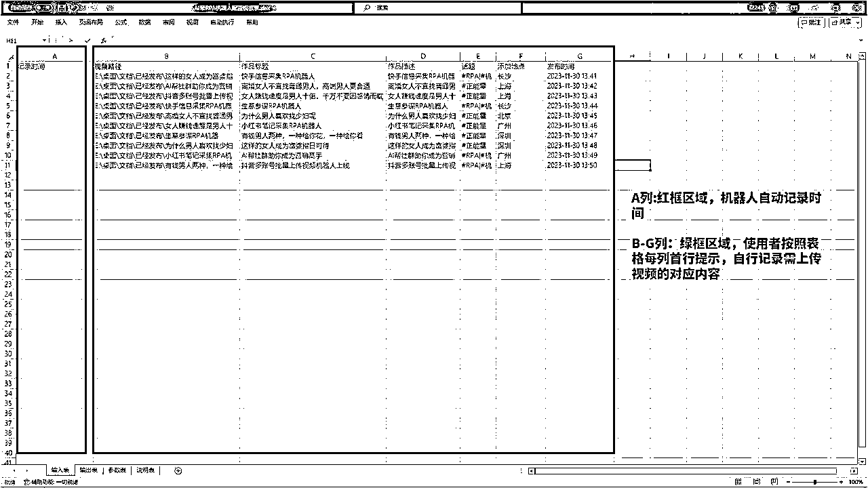The height and width of the screenshot is (488, 868).
Task: Click the vertical scrollbar up arrow
Action: (x=861, y=56)
